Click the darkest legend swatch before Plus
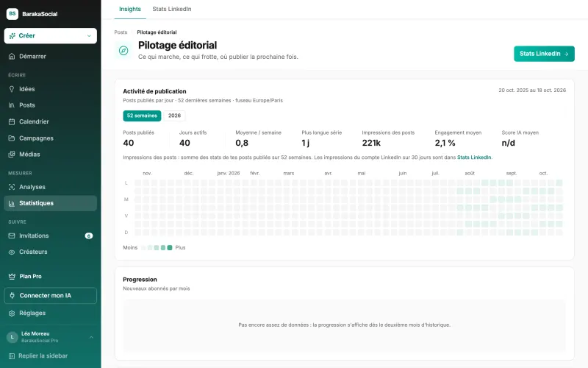The width and height of the screenshot is (588, 368). pos(170,248)
